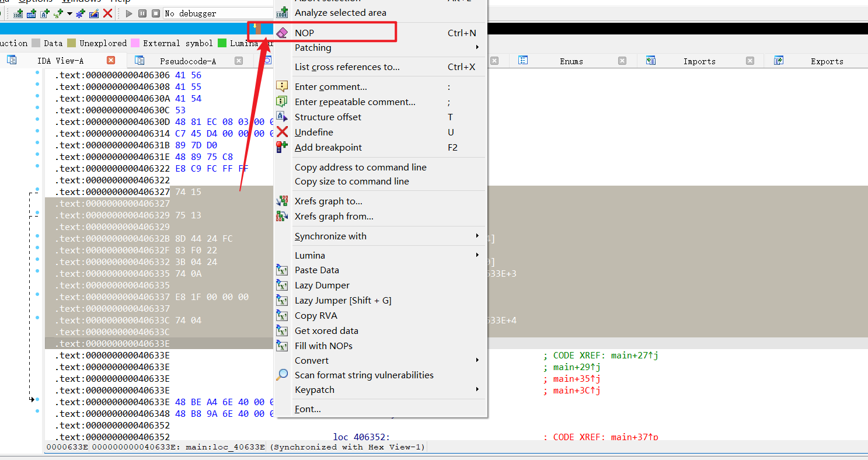
Task: Choose Copy size to command line
Action: (380, 181)
